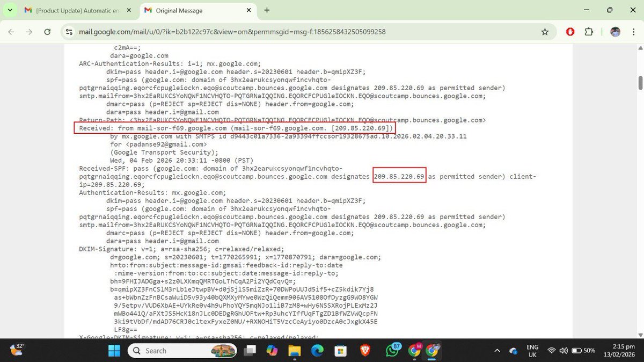Click the 'for <padanse92@gmail.com>' line
The image size is (644, 362).
tap(158, 144)
